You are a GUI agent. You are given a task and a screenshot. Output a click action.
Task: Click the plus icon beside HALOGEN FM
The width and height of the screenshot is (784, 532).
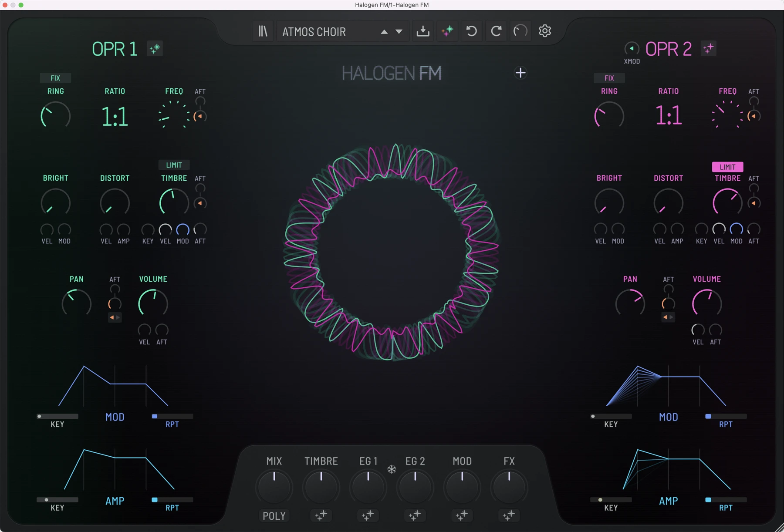coord(520,73)
